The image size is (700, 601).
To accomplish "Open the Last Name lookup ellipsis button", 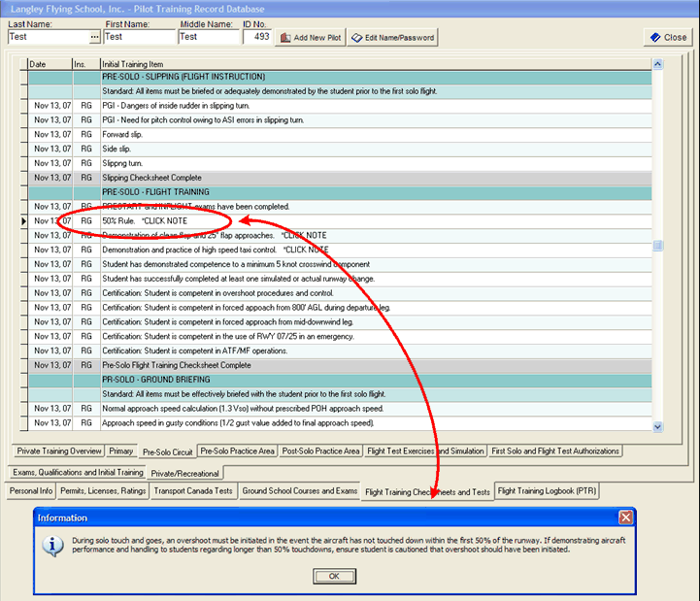I will (x=94, y=37).
